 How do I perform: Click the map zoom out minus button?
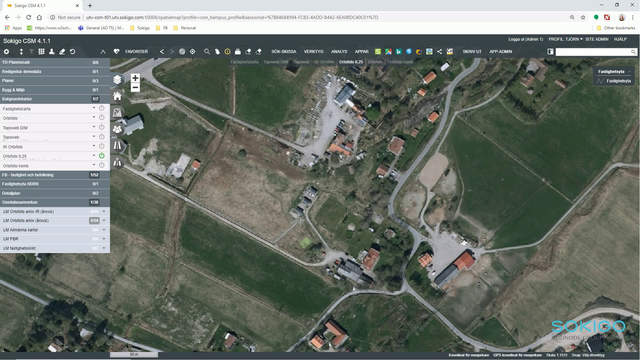135,87
